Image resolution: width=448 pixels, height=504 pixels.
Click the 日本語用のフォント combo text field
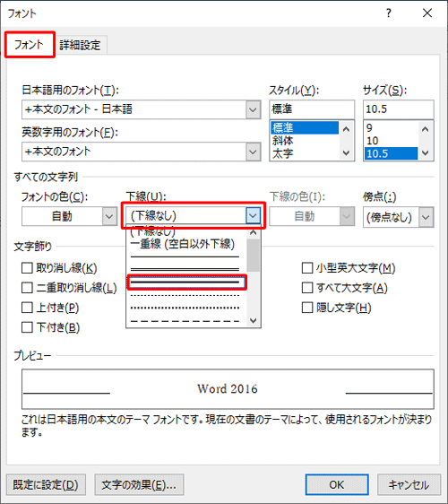tap(134, 109)
